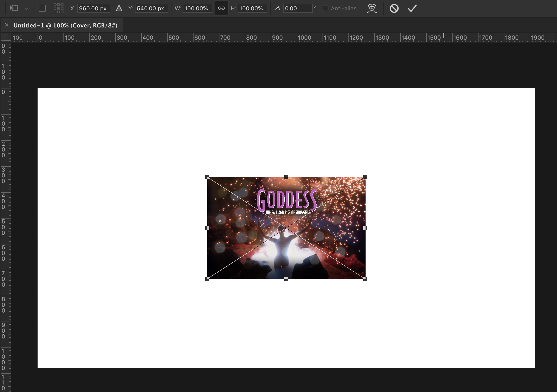
Task: Click the height percentage field
Action: (x=252, y=8)
